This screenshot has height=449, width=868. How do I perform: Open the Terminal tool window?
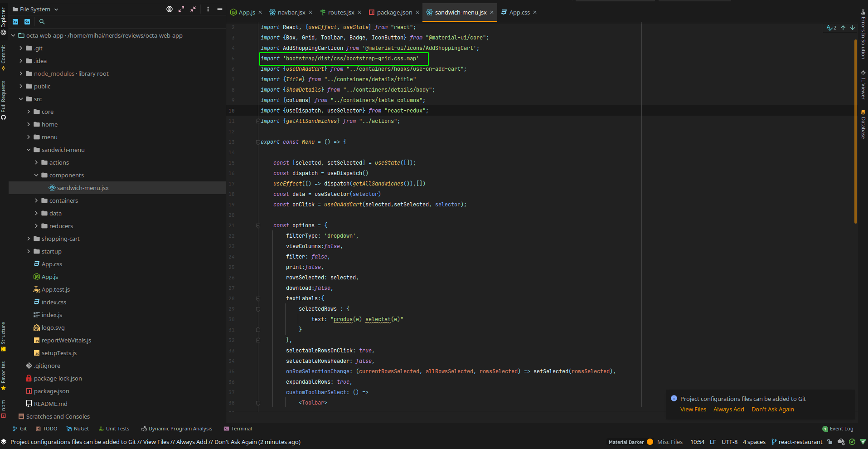(x=238, y=429)
